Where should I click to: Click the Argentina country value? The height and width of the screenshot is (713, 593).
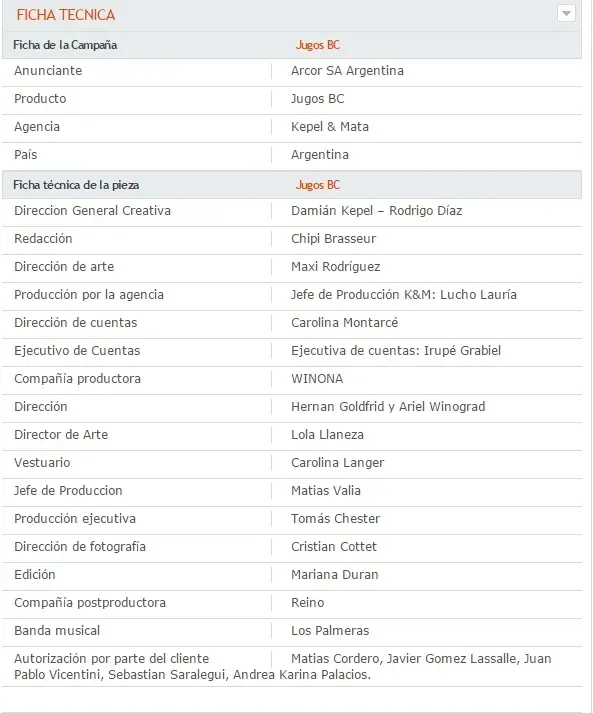[x=320, y=155]
